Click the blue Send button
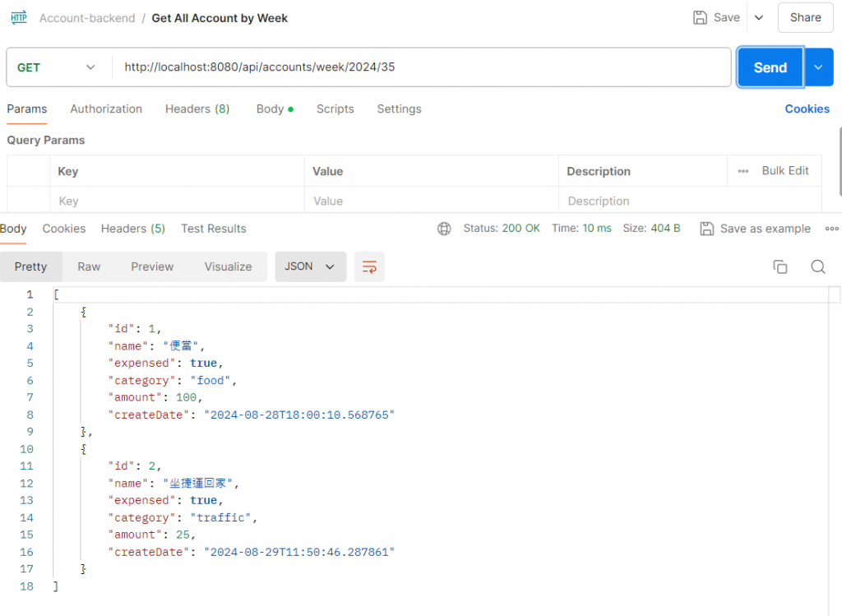The image size is (842, 616). coord(770,67)
